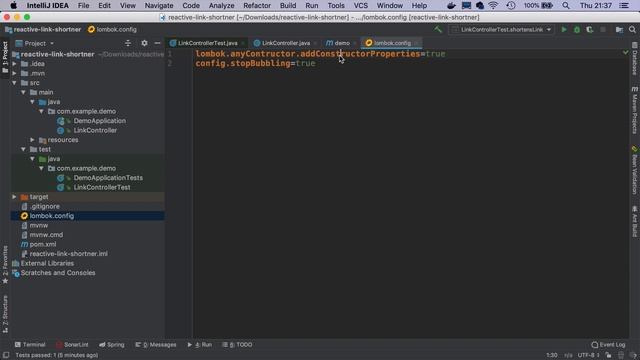640x360 pixels.
Task: Open the Terminal tool window
Action: point(30,344)
